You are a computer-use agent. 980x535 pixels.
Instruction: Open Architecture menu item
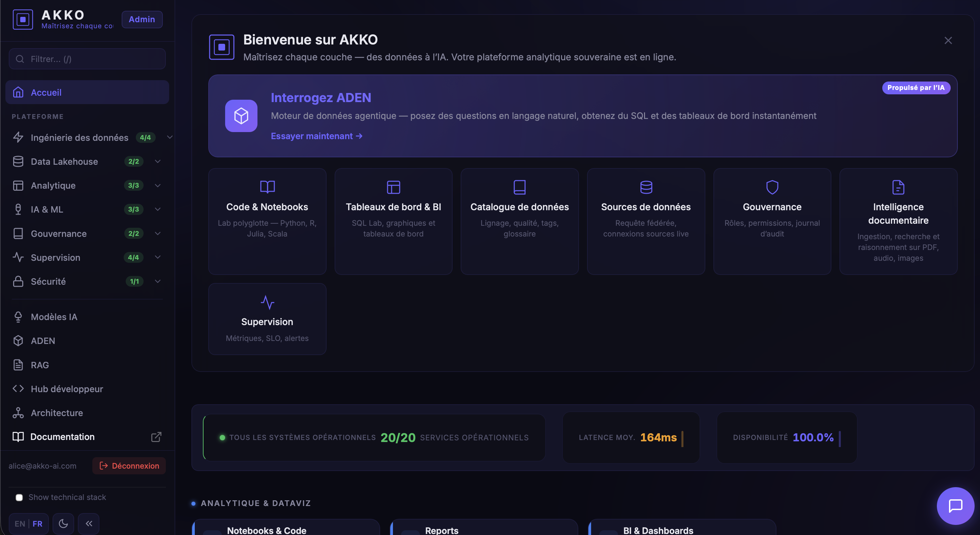[87, 413]
